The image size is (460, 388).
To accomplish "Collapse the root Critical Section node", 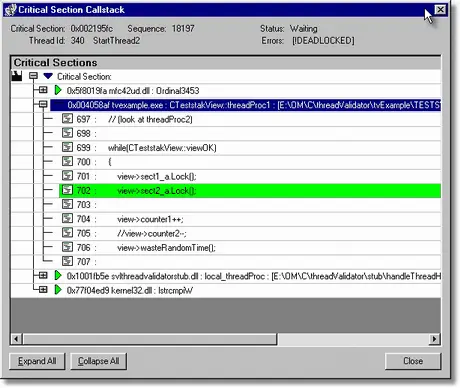I will point(33,76).
